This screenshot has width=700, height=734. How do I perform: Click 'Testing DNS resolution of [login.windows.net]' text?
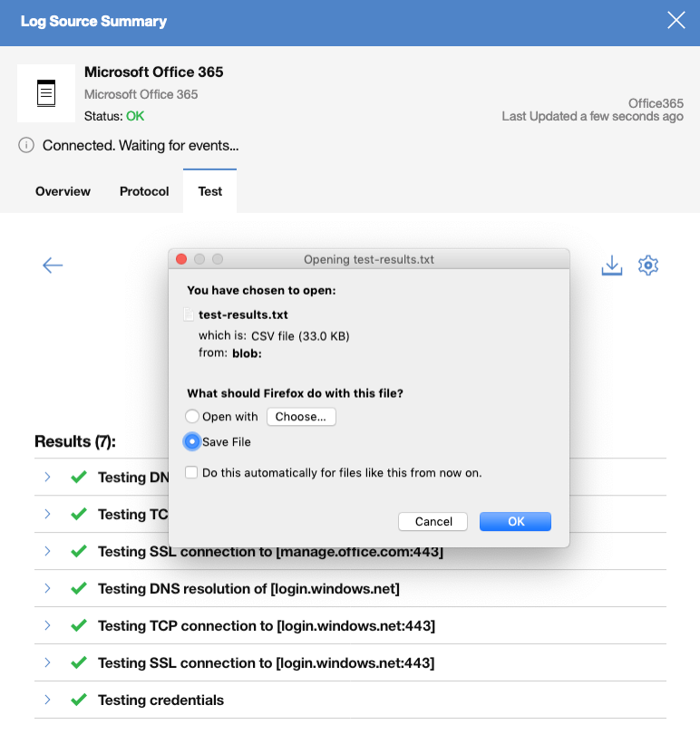[248, 588]
